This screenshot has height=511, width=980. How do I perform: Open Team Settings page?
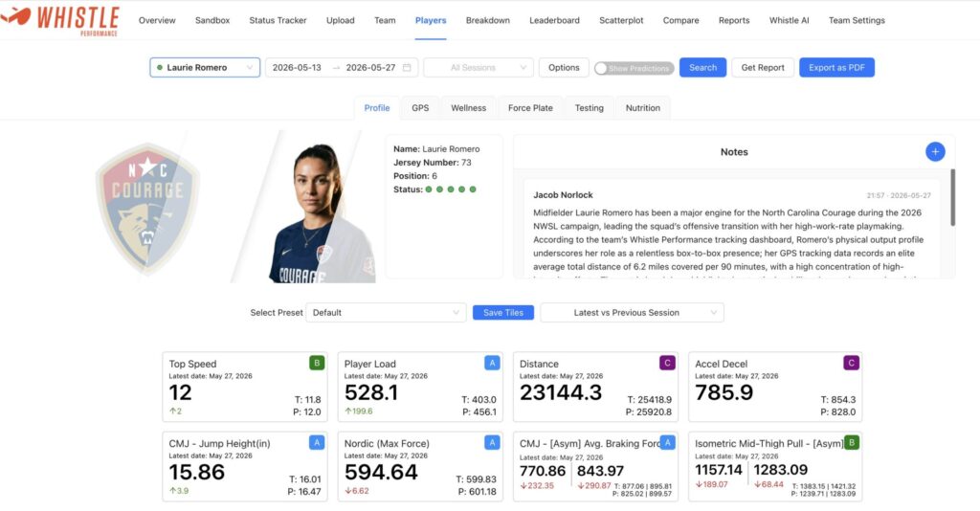click(x=857, y=20)
